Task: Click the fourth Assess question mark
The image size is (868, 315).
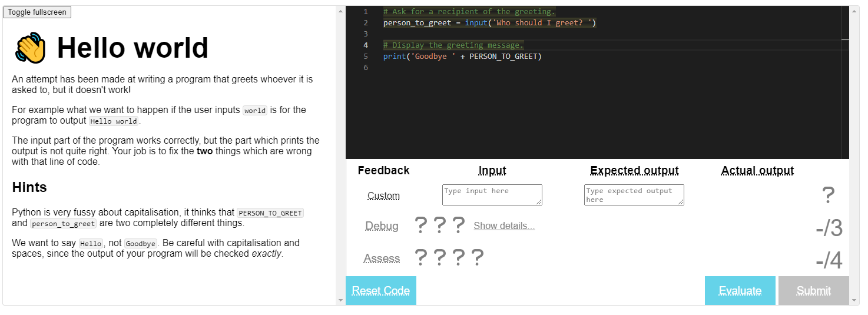Action: point(478,257)
